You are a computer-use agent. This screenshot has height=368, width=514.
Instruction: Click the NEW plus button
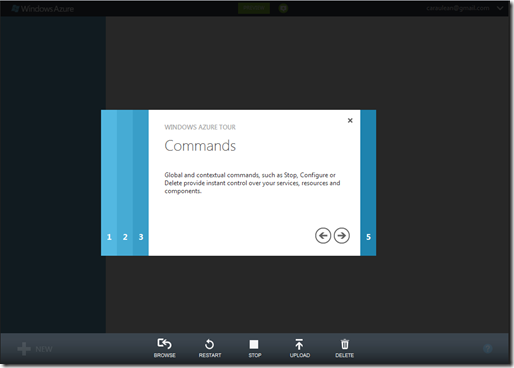point(35,349)
